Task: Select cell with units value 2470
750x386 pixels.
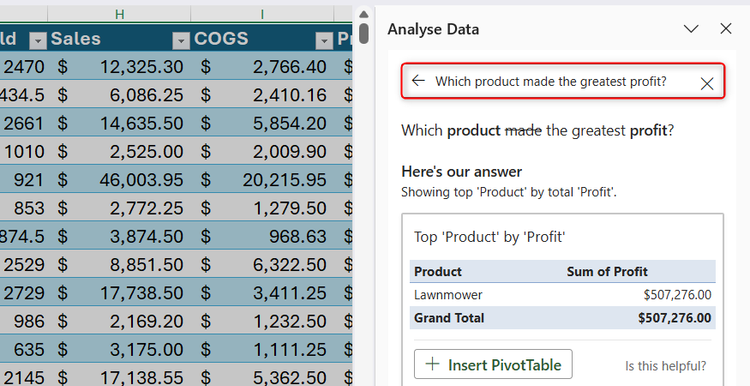Action: pyautogui.click(x=23, y=66)
